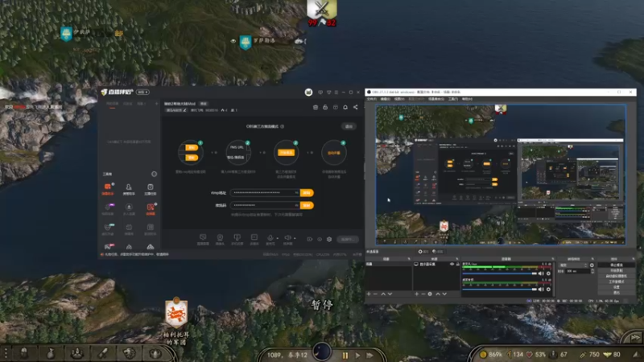Open the second toolbox tool with person icon
Image resolution: width=644 pixels, height=362 pixels.
[x=129, y=189]
